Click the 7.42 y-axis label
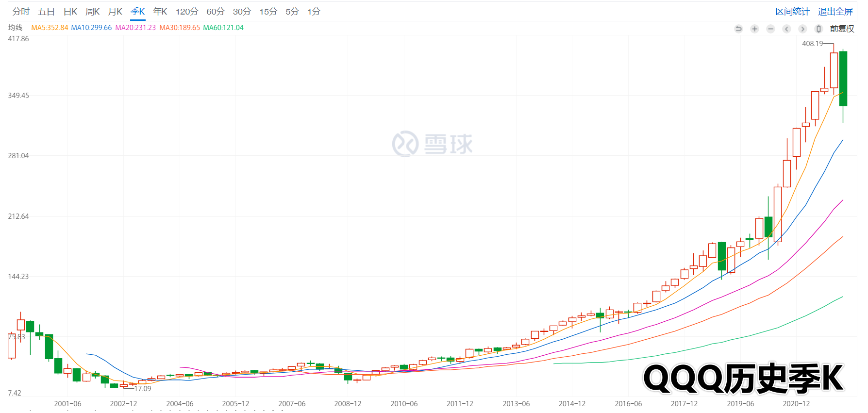868x413 pixels. pyautogui.click(x=15, y=393)
